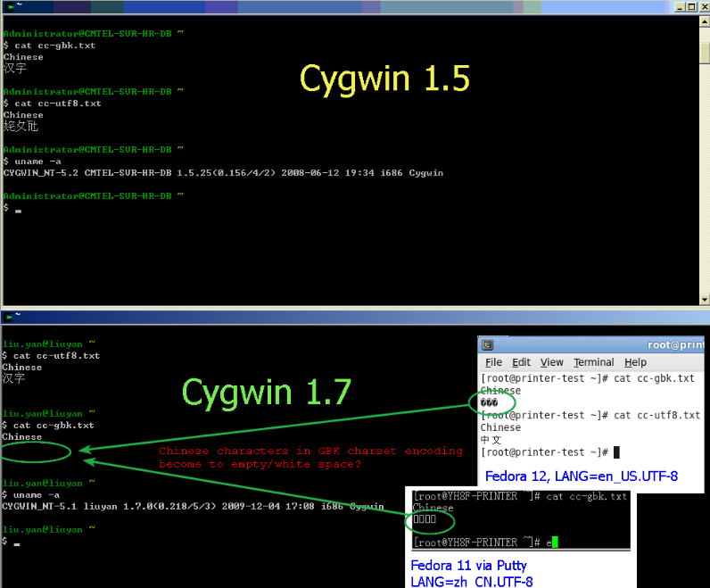Click 'cat cc-gbk.txt' in Fedora 12 terminal
This screenshot has height=588, width=710.
(654, 378)
